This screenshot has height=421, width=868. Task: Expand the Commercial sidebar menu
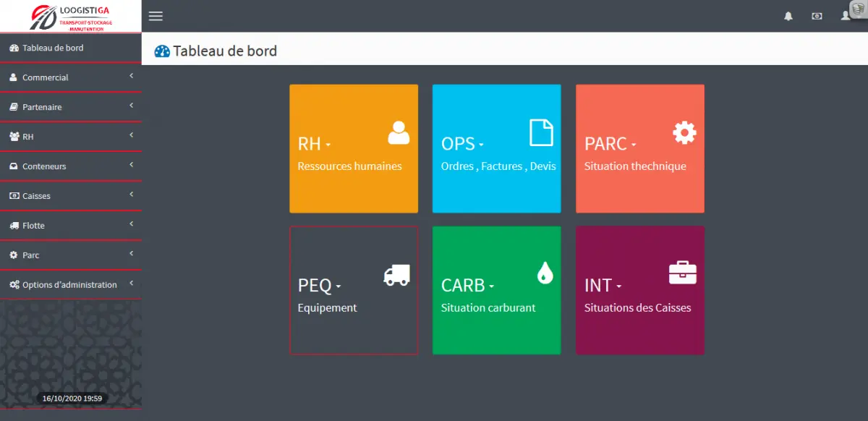coord(70,77)
